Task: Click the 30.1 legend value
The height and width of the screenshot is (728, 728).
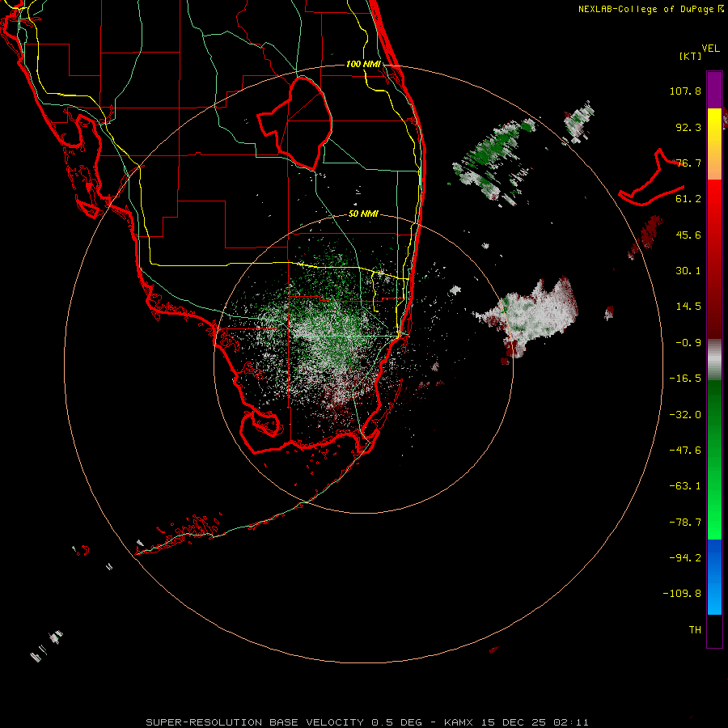Action: (688, 271)
